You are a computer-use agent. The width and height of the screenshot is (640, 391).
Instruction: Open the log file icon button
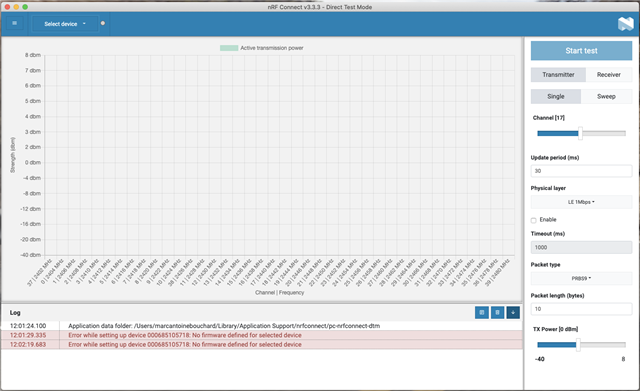click(x=482, y=313)
